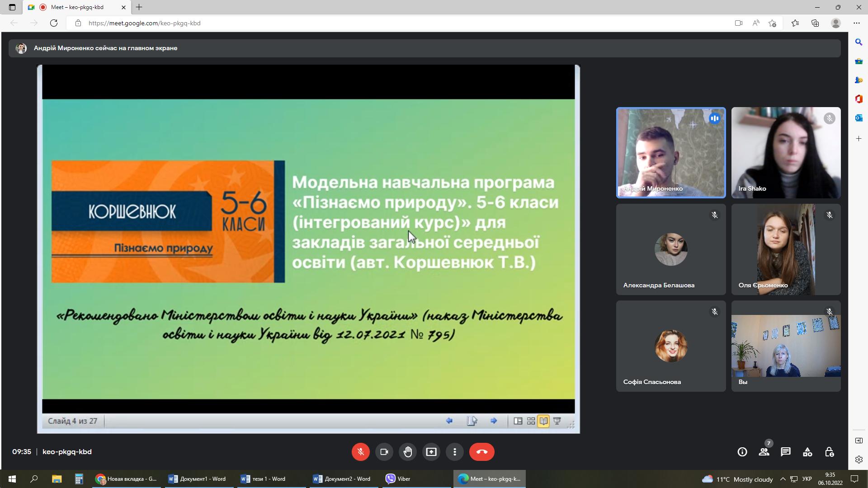The height and width of the screenshot is (488, 868).
Task: Select Ira Shako's video tile
Action: [x=786, y=153]
